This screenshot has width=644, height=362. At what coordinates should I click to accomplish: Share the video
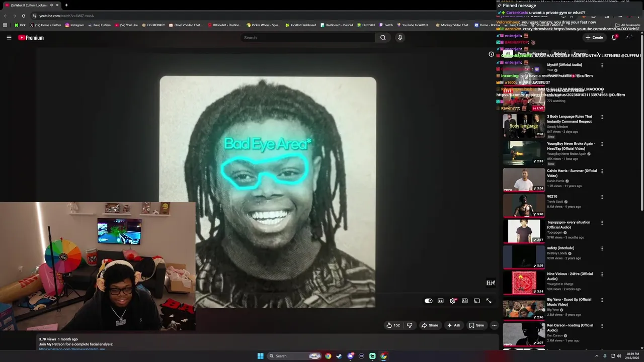point(430,325)
